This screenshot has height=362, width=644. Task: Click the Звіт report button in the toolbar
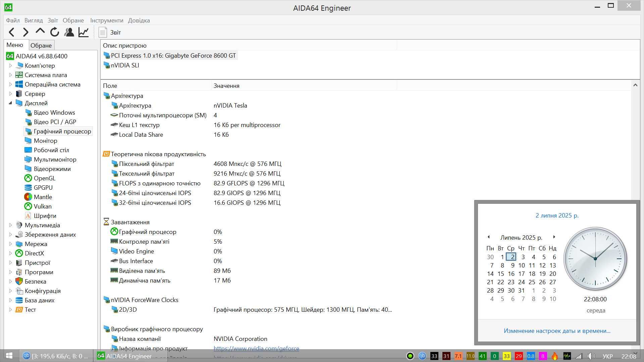coord(110,32)
